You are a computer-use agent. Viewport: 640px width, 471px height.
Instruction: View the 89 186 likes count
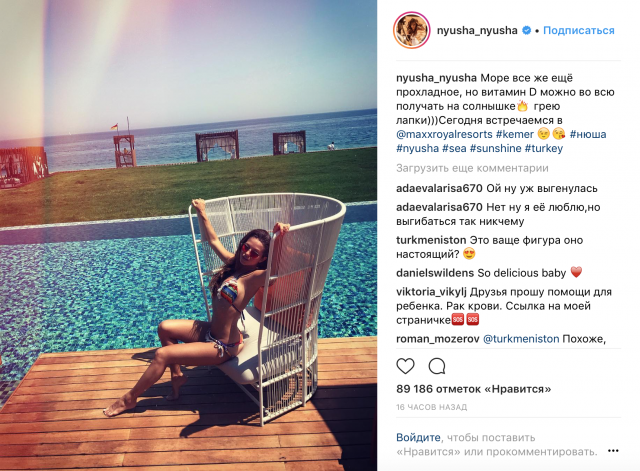473,389
